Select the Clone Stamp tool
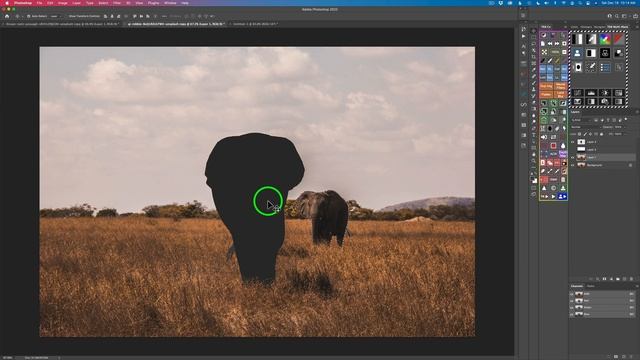 click(533, 89)
